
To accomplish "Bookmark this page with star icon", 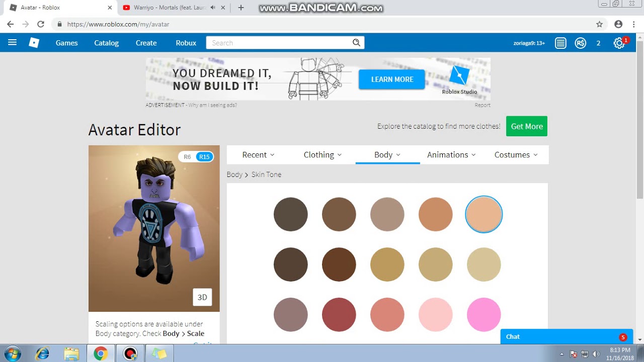I will click(599, 24).
